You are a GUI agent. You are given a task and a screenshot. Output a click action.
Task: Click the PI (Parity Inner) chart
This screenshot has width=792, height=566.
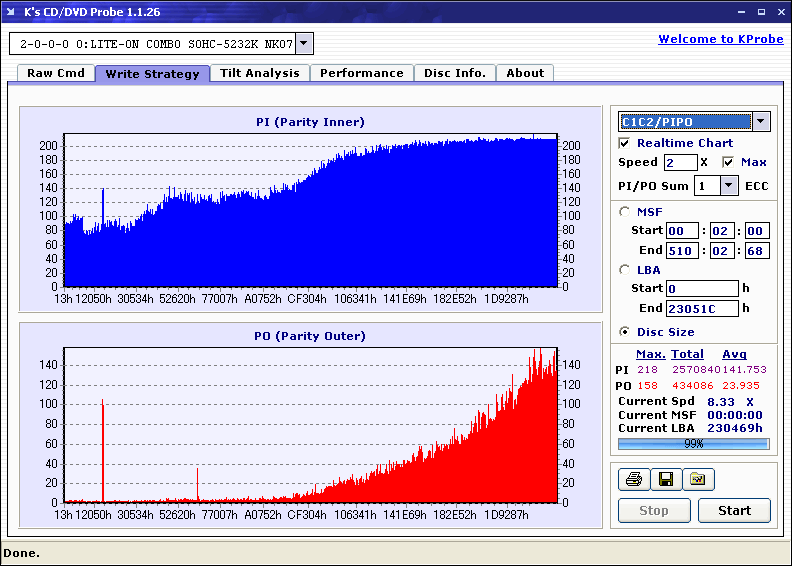pos(311,210)
